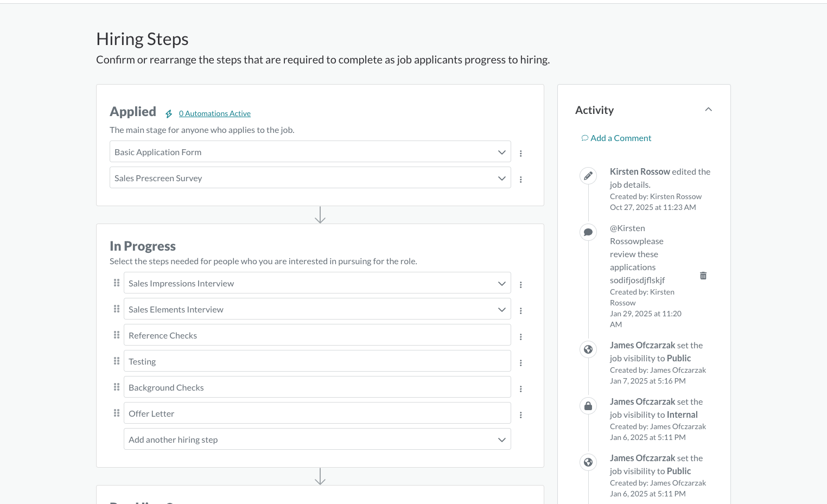The height and width of the screenshot is (504, 827).
Task: Open the kebab menu for Sales Elements Interview
Action: click(x=521, y=311)
